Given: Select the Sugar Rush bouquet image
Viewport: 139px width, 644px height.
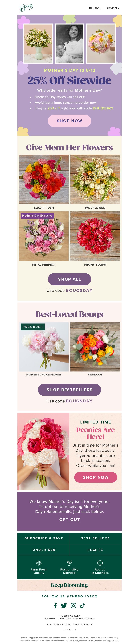Looking at the screenshot, I should pyautogui.click(x=44, y=179).
